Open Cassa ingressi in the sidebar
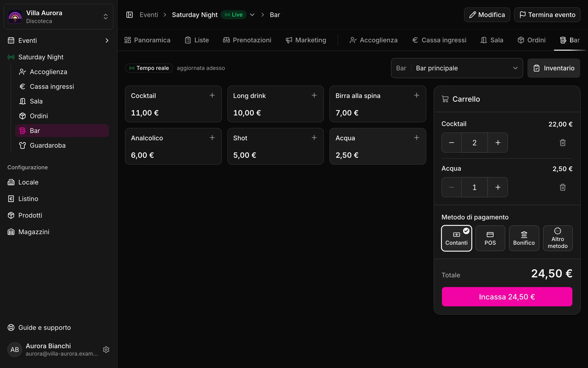Viewport: 588px width, 368px height. tap(62, 86)
